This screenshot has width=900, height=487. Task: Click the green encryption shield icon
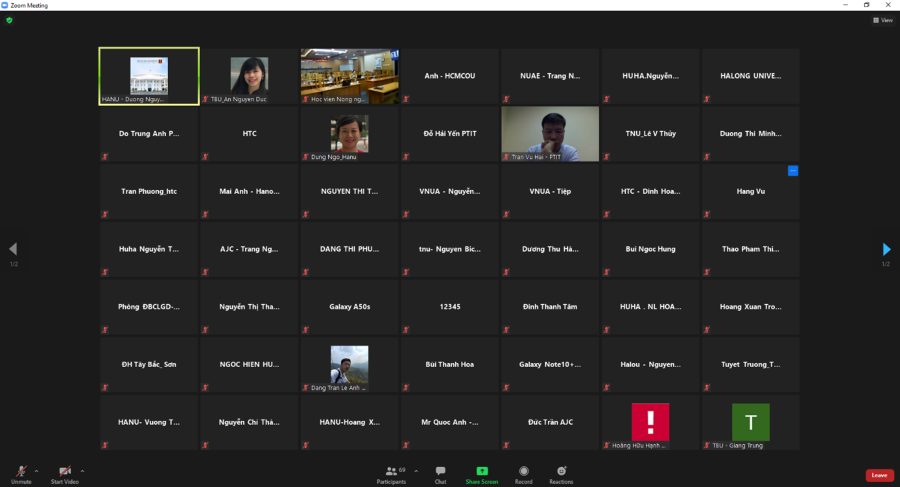point(9,20)
